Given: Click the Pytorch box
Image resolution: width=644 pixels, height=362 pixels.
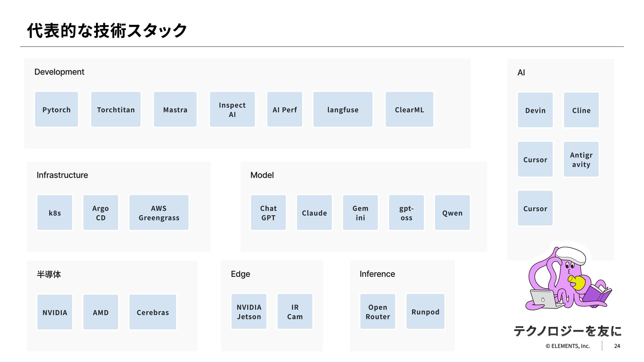Looking at the screenshot, I should coord(56,110).
